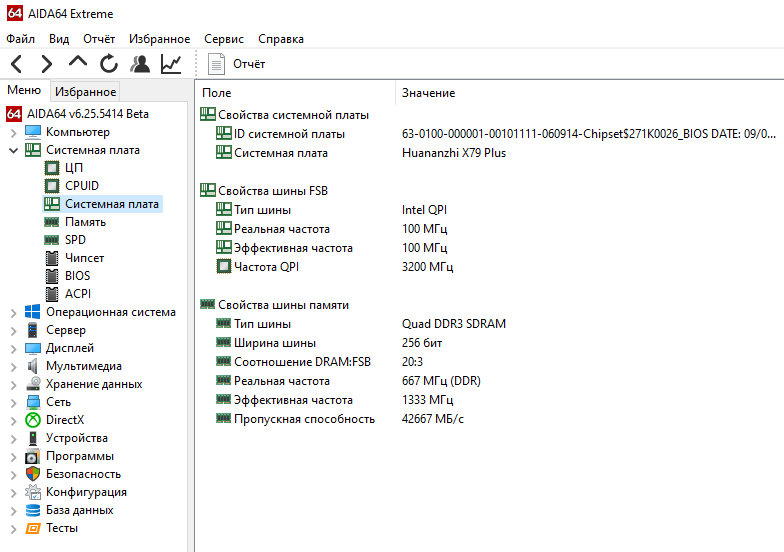Expand the Сеть tree node
The height and width of the screenshot is (552, 784).
14,402
